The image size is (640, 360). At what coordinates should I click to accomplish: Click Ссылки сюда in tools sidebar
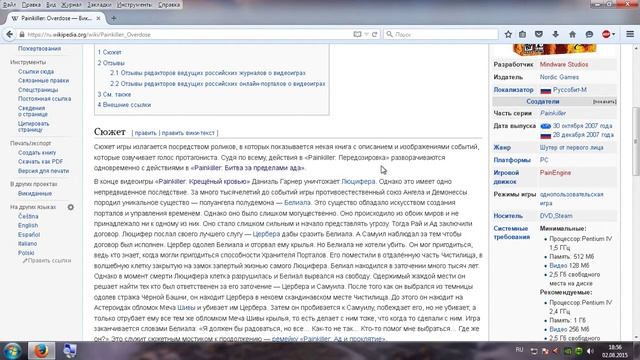tap(36, 71)
